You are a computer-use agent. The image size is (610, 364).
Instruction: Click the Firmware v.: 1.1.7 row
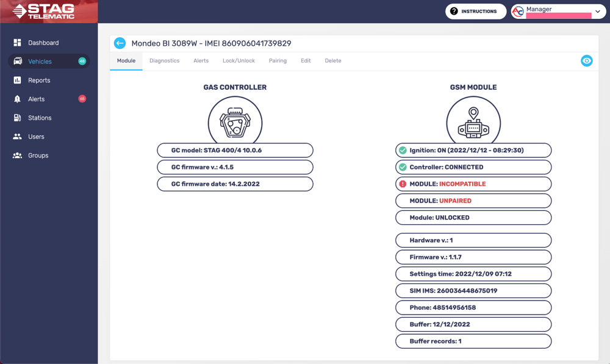coord(473,257)
